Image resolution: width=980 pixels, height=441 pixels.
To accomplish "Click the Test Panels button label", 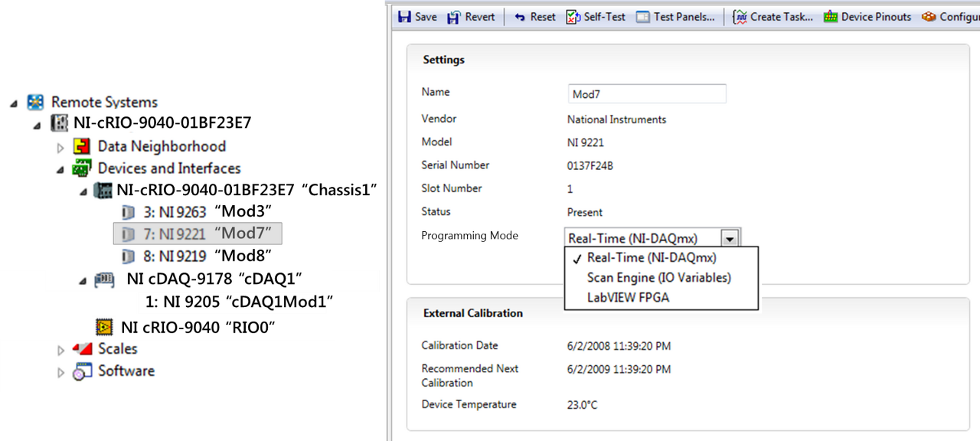I will coord(684,17).
